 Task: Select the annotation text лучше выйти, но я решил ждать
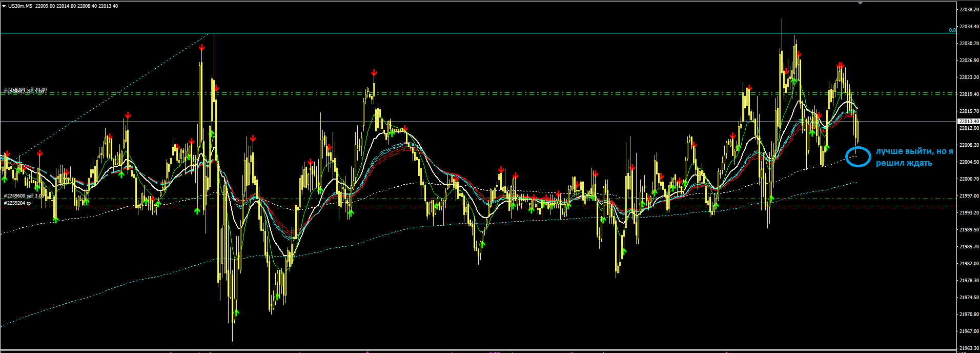pyautogui.click(x=914, y=157)
